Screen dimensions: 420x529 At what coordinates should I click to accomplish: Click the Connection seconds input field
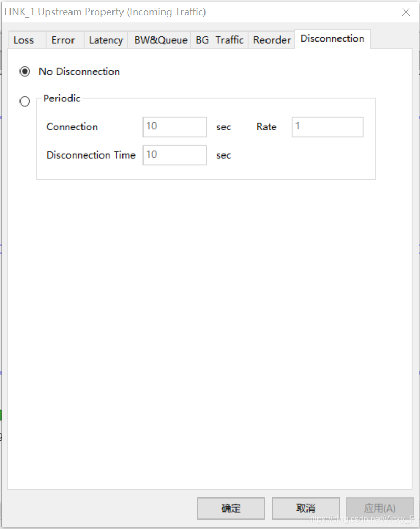click(x=175, y=127)
